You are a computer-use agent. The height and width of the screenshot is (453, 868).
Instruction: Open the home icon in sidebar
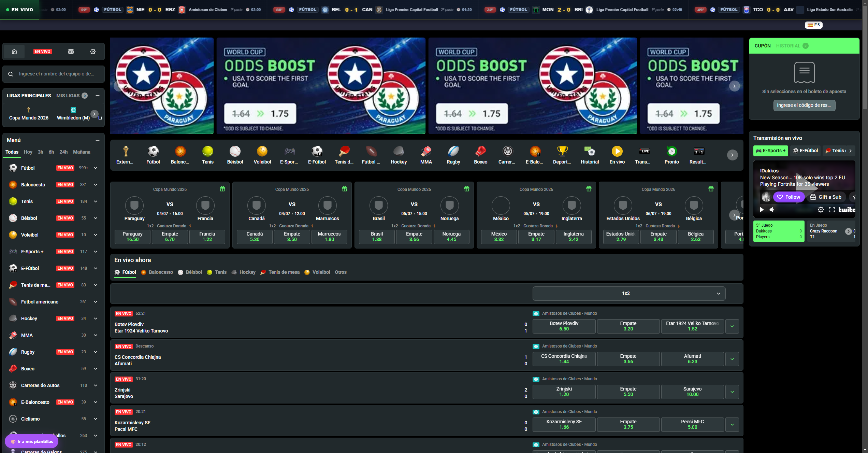pos(14,52)
